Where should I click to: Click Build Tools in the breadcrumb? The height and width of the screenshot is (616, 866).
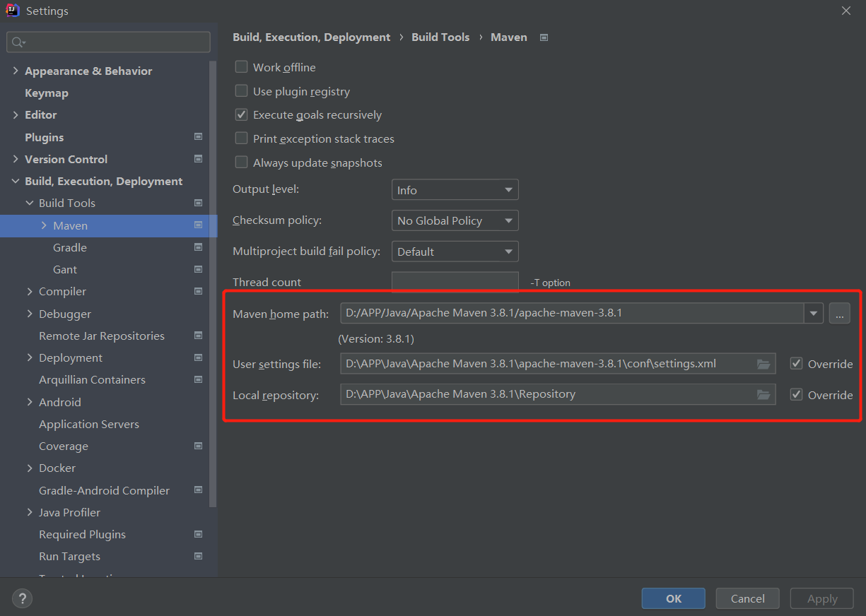click(x=440, y=37)
